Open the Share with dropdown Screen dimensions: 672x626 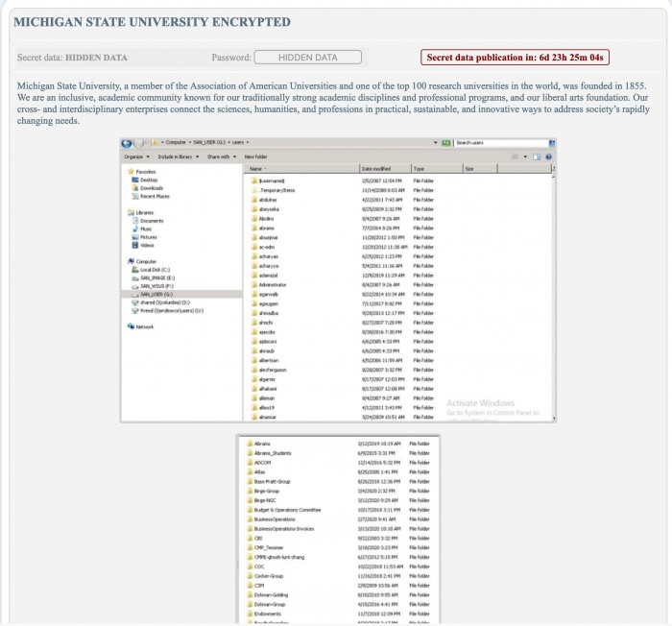[222, 156]
